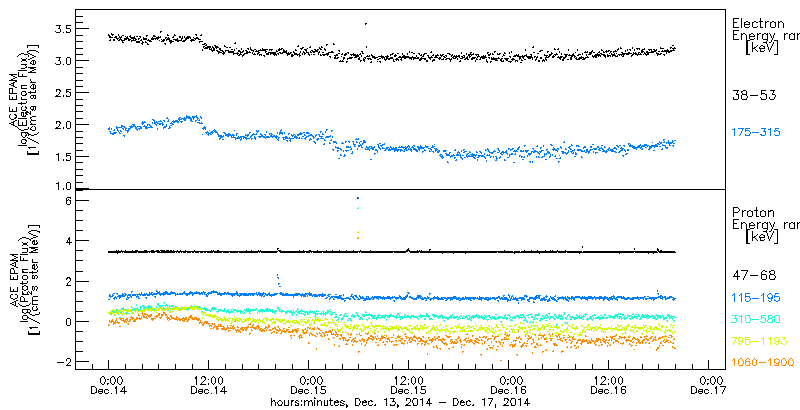This screenshot has width=800, height=410.
Task: Click the 0:00 time label above Dec.15
Action: [x=309, y=380]
